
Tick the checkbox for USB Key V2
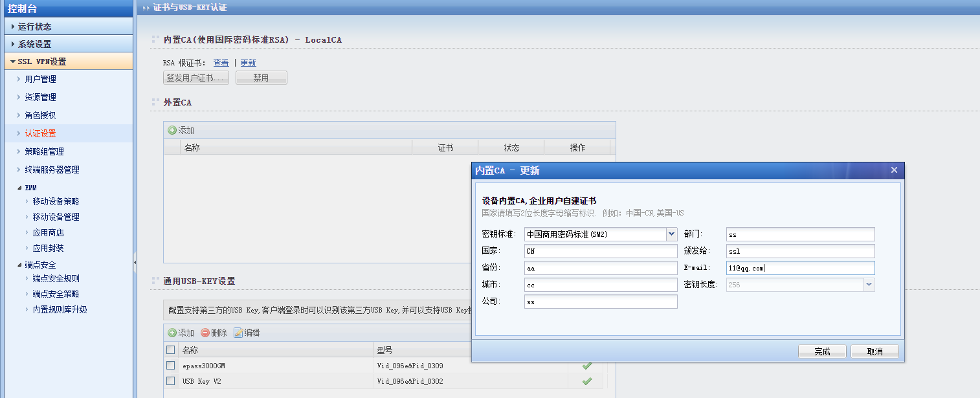[x=170, y=381]
